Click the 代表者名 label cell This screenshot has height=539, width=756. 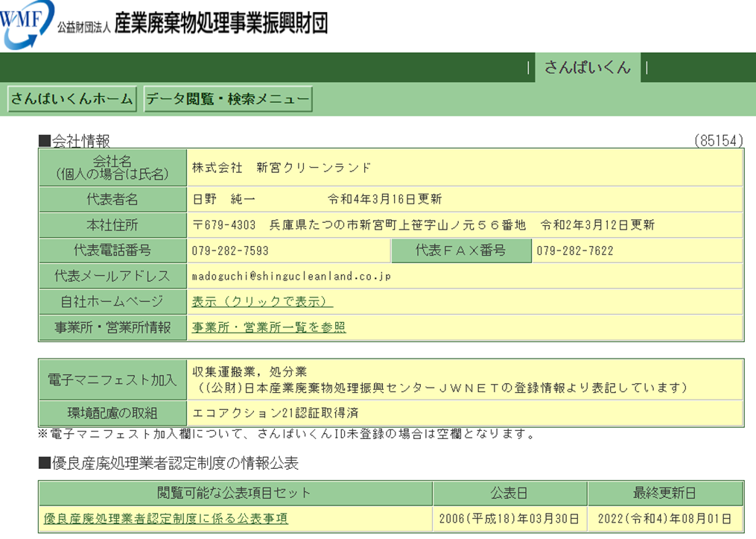pyautogui.click(x=112, y=199)
